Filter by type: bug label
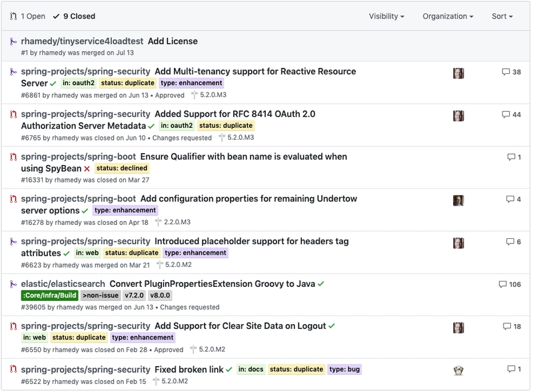Screen dimensions: 533x392 pos(344,369)
